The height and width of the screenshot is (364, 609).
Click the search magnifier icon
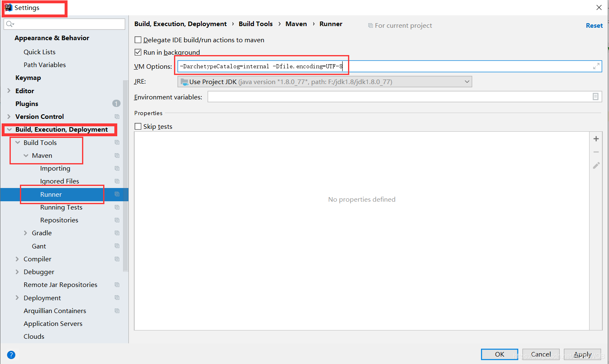pyautogui.click(x=10, y=24)
